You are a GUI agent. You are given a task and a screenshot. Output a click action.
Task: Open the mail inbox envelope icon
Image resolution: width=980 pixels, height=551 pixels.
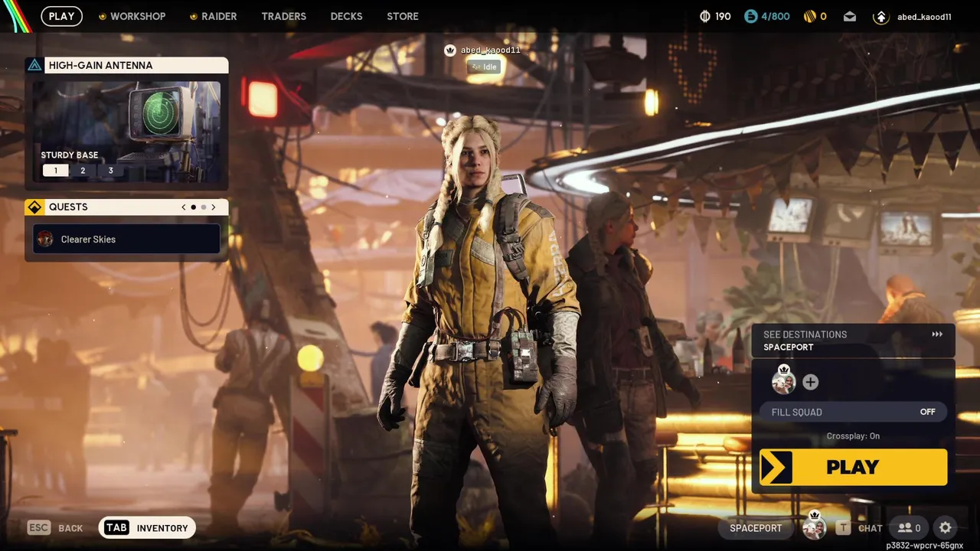[x=850, y=16]
